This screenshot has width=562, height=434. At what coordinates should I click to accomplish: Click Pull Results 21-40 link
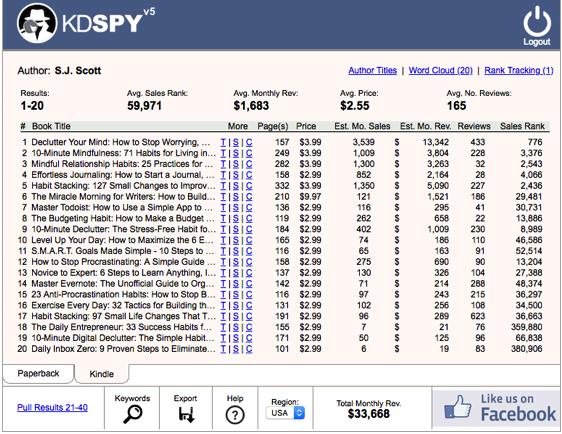click(52, 407)
